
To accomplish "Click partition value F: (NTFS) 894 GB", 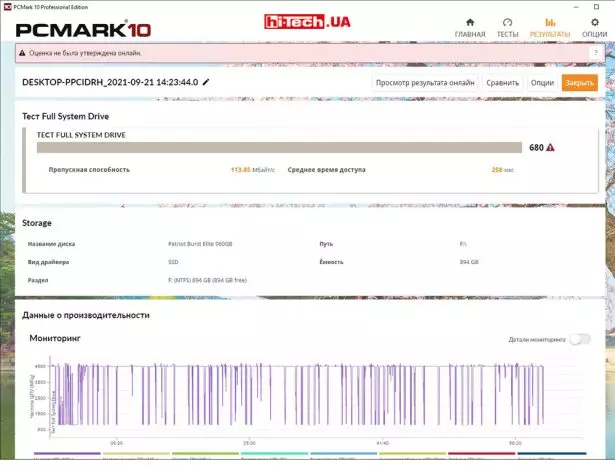I will click(x=207, y=280).
